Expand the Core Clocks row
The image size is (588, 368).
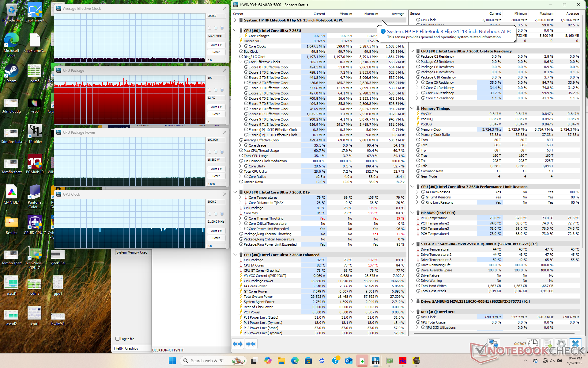tap(240, 46)
